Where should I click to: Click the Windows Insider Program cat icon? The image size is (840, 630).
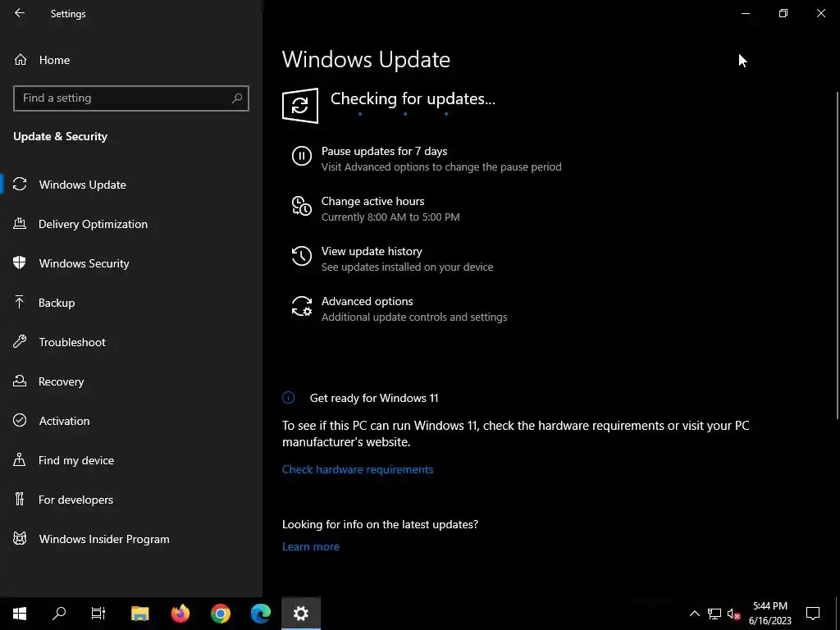pyautogui.click(x=20, y=538)
